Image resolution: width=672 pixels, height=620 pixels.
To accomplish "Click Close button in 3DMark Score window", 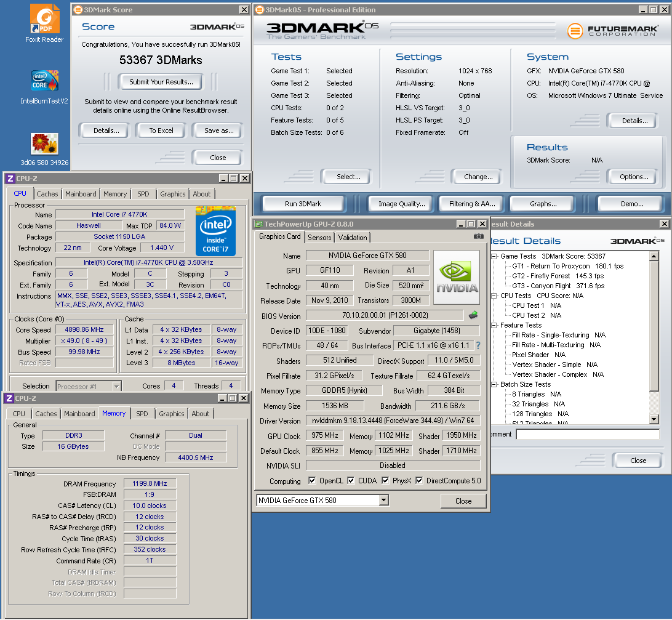I will click(218, 158).
